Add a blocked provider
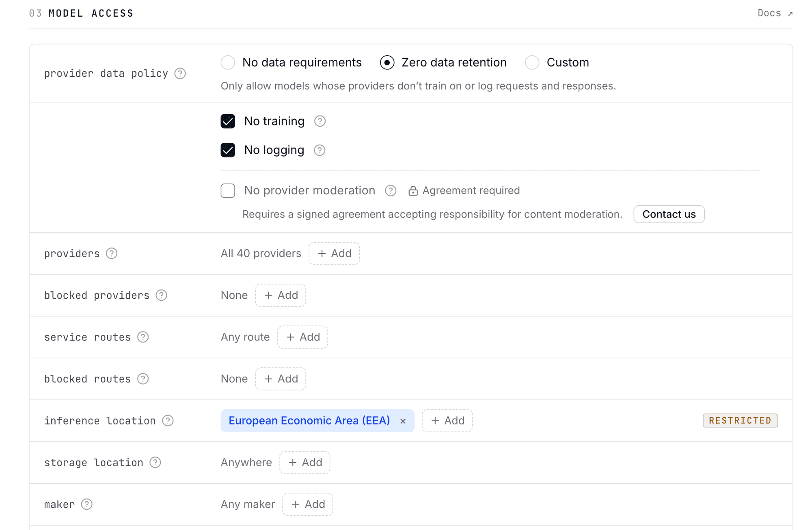The image size is (812, 530). 281,295
